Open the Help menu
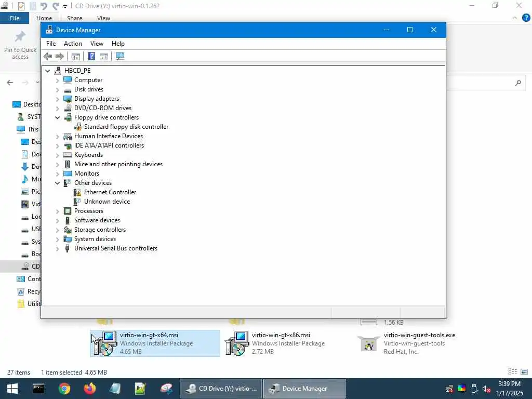Image resolution: width=532 pixels, height=399 pixels. coord(118,44)
